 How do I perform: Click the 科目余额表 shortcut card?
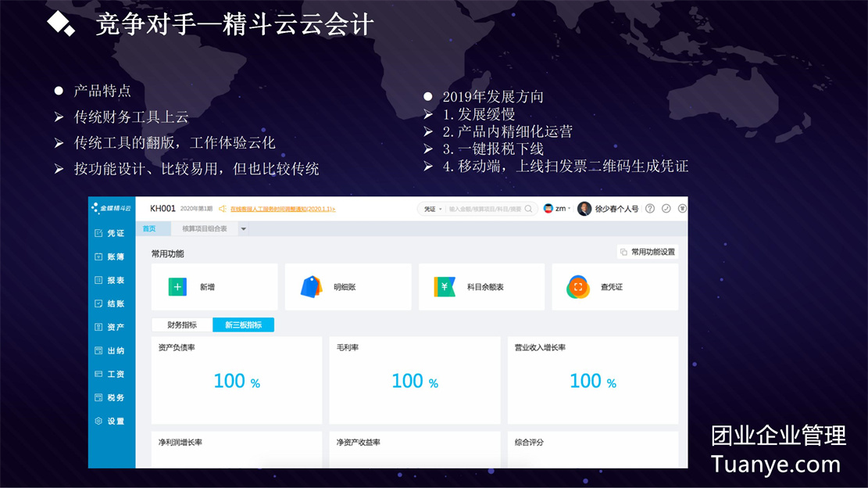coord(481,287)
